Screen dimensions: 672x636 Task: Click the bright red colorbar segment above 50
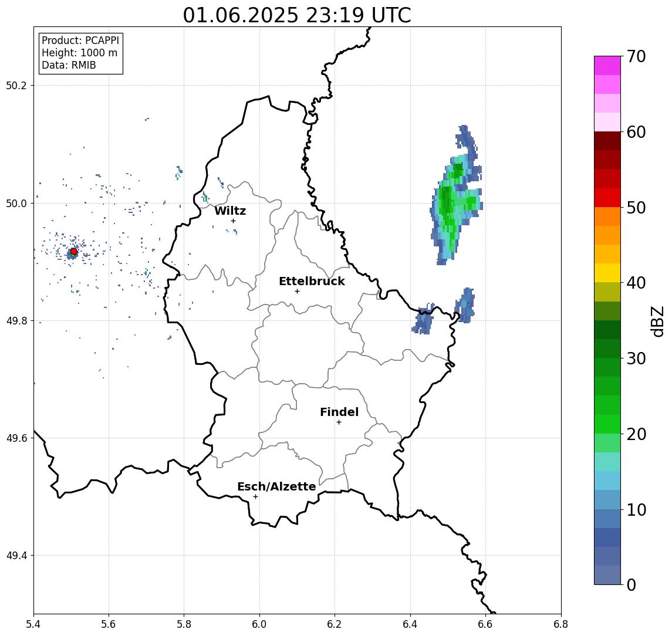[x=607, y=198]
